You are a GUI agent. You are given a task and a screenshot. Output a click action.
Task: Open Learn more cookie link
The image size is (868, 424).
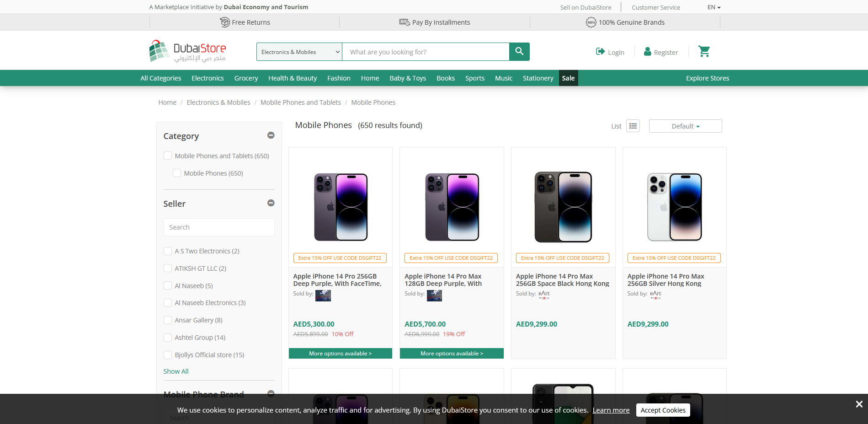611,410
